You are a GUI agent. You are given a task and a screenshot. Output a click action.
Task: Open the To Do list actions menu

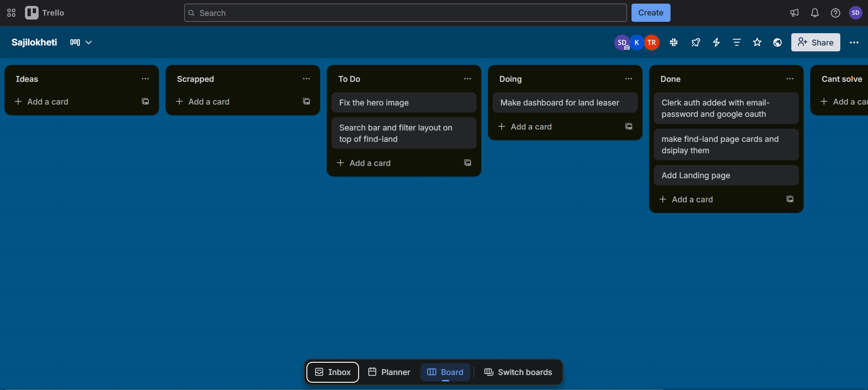click(x=468, y=79)
